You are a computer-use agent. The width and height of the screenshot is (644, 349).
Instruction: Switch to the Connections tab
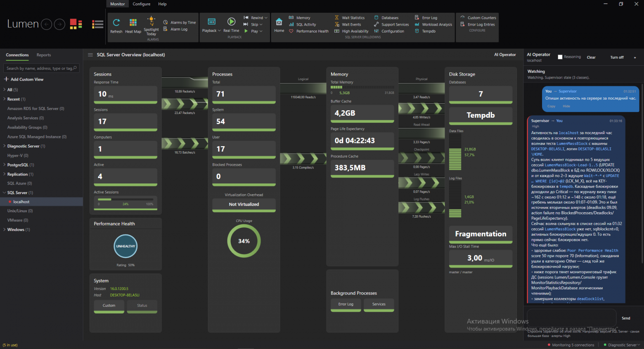pos(17,55)
